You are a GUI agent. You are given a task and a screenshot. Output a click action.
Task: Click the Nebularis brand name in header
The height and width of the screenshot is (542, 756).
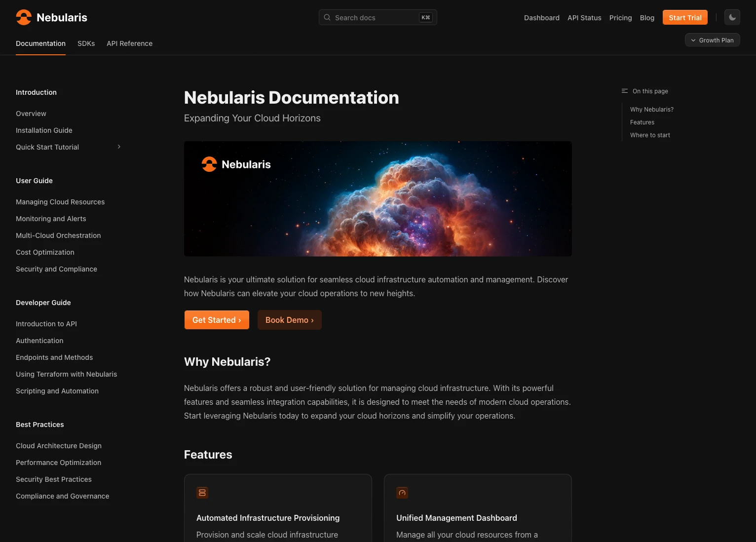tap(62, 17)
